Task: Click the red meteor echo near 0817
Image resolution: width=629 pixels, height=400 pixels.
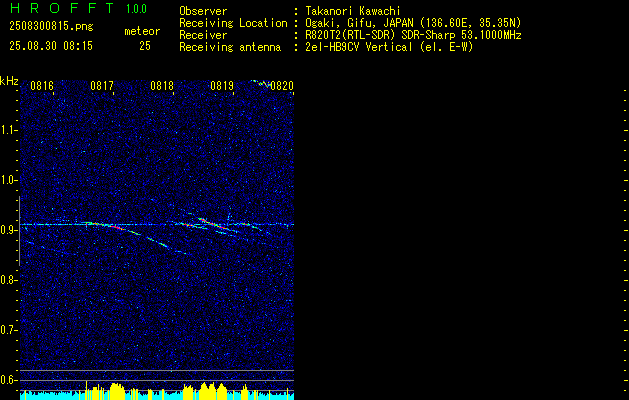Action: pos(115,227)
